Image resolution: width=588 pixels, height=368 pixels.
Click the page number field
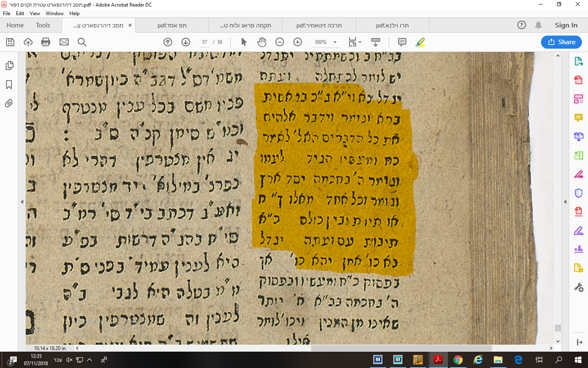click(x=205, y=42)
